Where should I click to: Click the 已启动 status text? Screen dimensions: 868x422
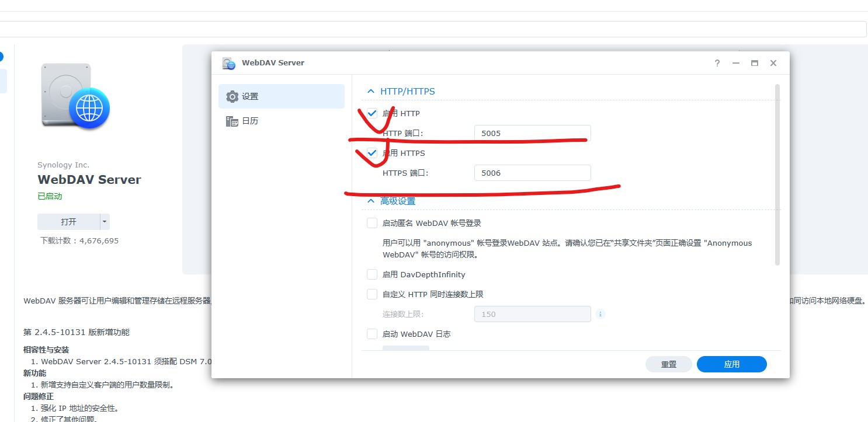(x=50, y=197)
